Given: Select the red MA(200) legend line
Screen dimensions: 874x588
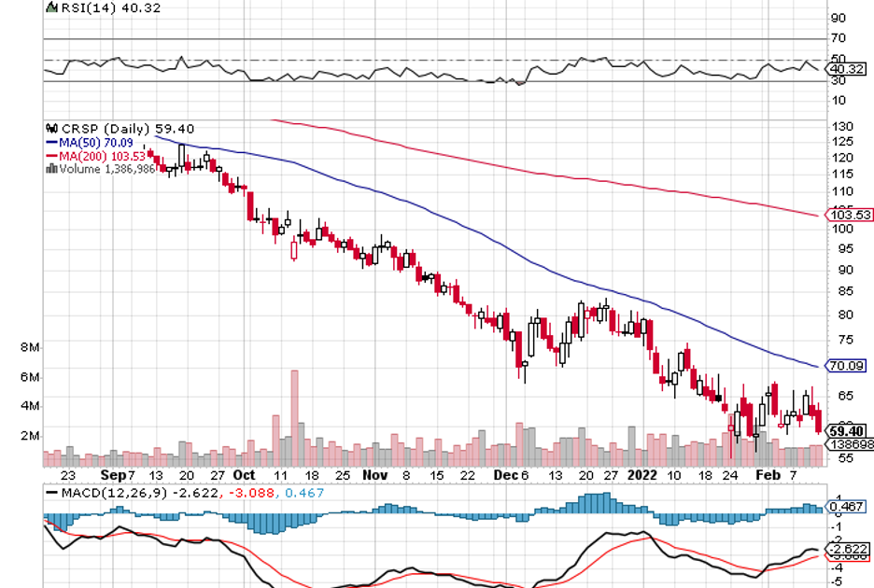Looking at the screenshot, I should (51, 156).
